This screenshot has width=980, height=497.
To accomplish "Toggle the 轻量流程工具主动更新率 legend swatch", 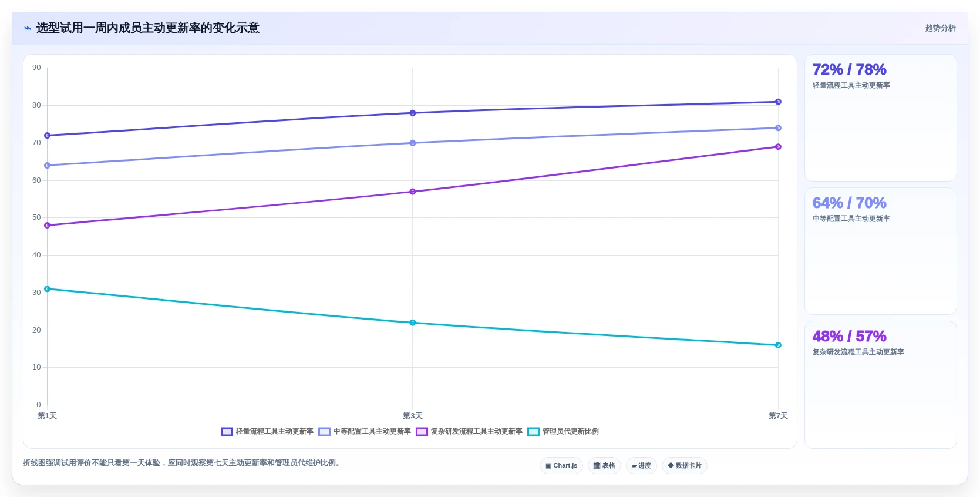I will tap(227, 432).
